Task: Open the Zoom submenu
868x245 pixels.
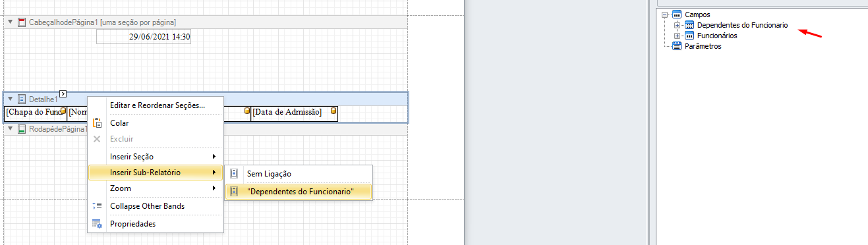Action: click(x=156, y=188)
